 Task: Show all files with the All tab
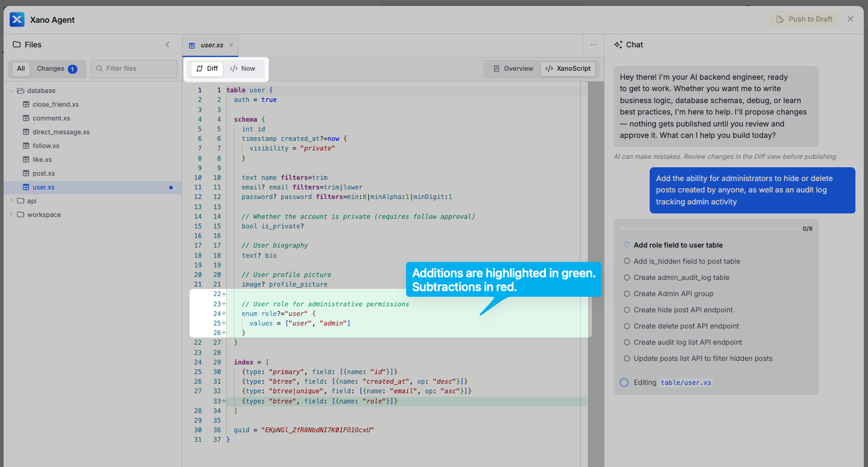tap(21, 69)
